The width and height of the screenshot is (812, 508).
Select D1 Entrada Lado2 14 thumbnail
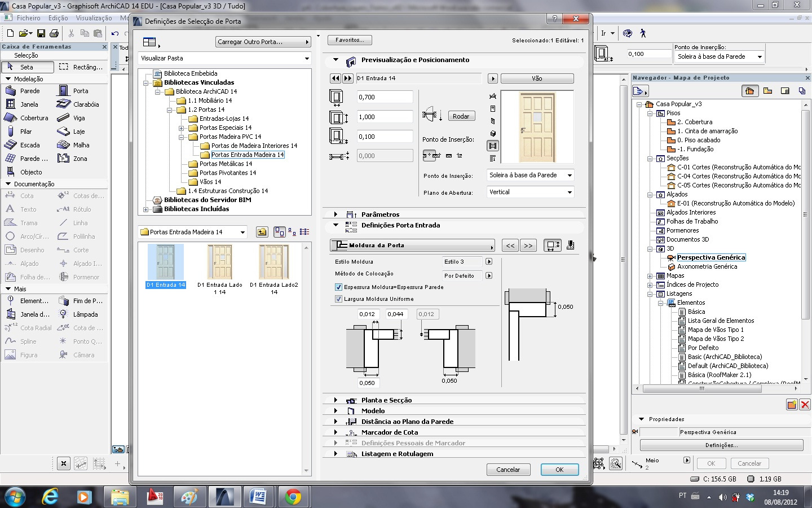coord(274,262)
